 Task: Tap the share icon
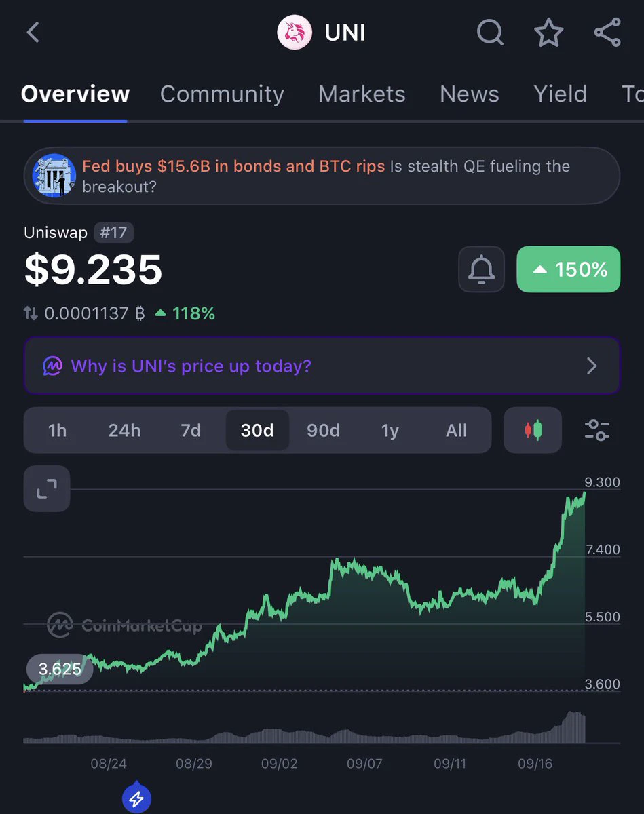point(607,32)
